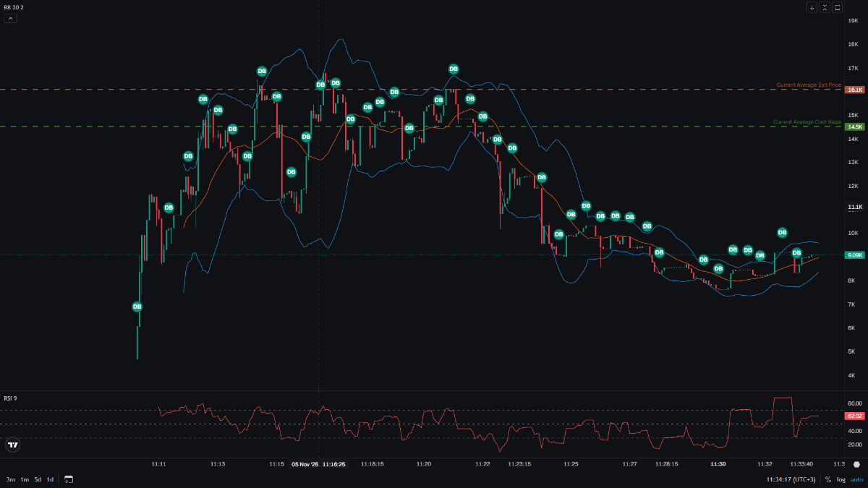Click the collapse-pane icon at top right
This screenshot has width=868, height=488.
coord(825,7)
